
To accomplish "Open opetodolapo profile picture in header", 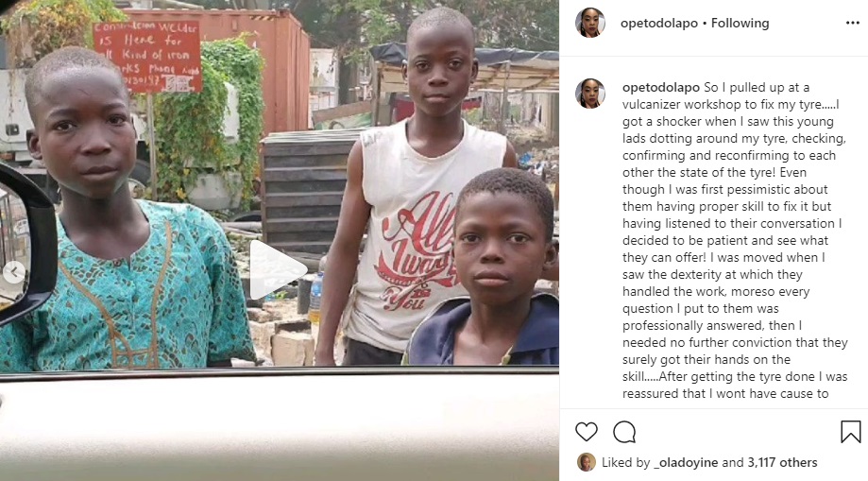I will 590,24.
